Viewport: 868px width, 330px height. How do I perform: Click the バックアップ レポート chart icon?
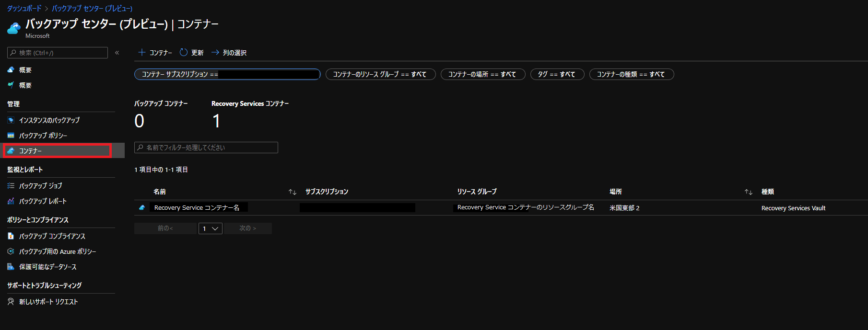coord(11,201)
